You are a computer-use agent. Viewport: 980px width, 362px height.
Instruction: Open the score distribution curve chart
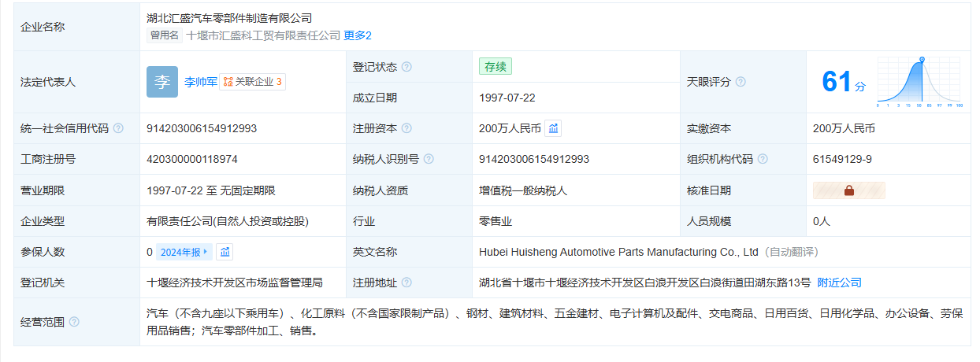920,82
